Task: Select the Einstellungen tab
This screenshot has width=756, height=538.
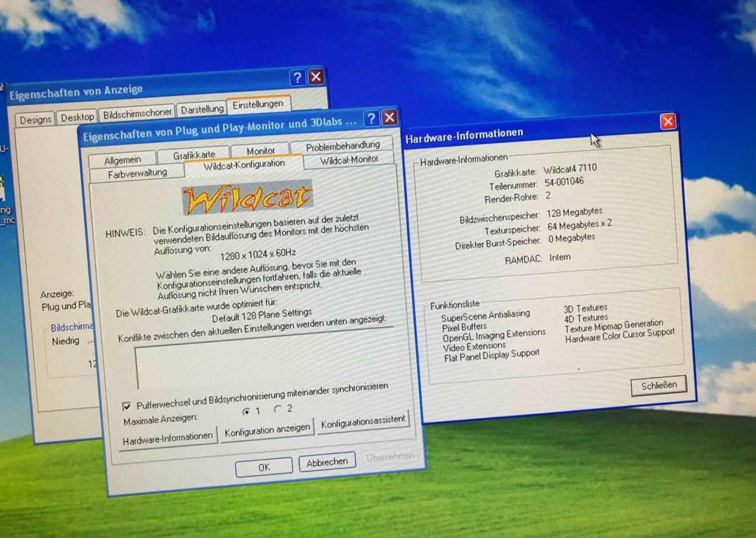Action: click(x=258, y=104)
